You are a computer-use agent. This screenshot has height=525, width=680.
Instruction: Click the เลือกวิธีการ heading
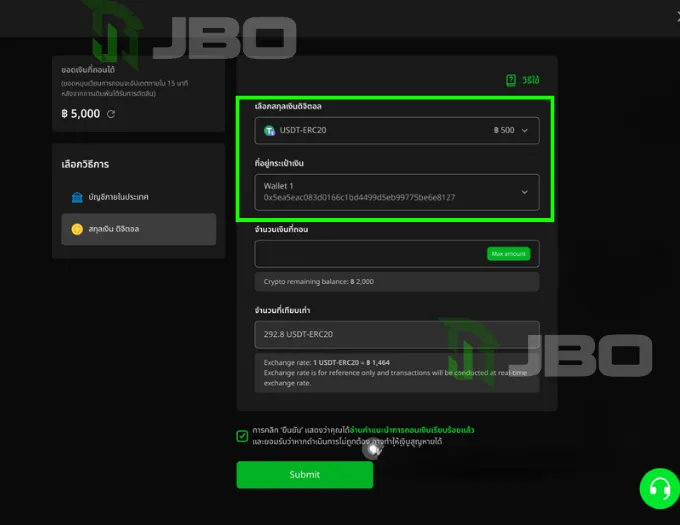click(x=85, y=164)
